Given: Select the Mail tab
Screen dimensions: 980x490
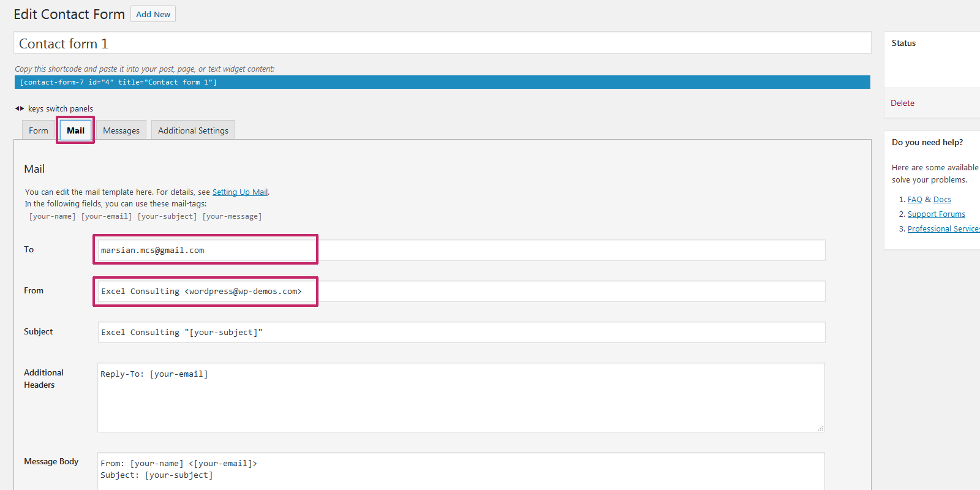Looking at the screenshot, I should click(x=75, y=130).
